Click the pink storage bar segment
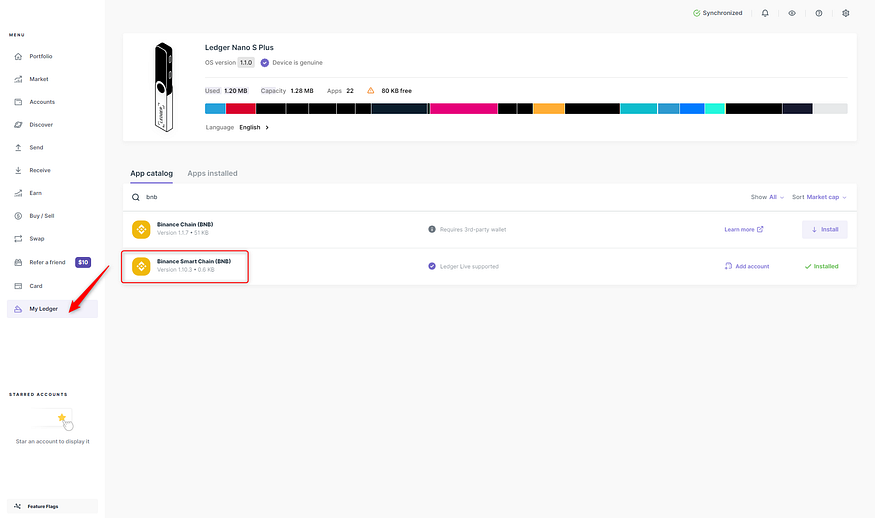The image size is (875, 518). tap(464, 108)
